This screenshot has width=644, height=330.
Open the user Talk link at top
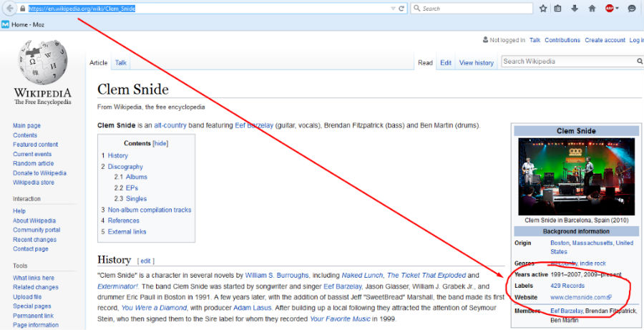click(x=535, y=40)
